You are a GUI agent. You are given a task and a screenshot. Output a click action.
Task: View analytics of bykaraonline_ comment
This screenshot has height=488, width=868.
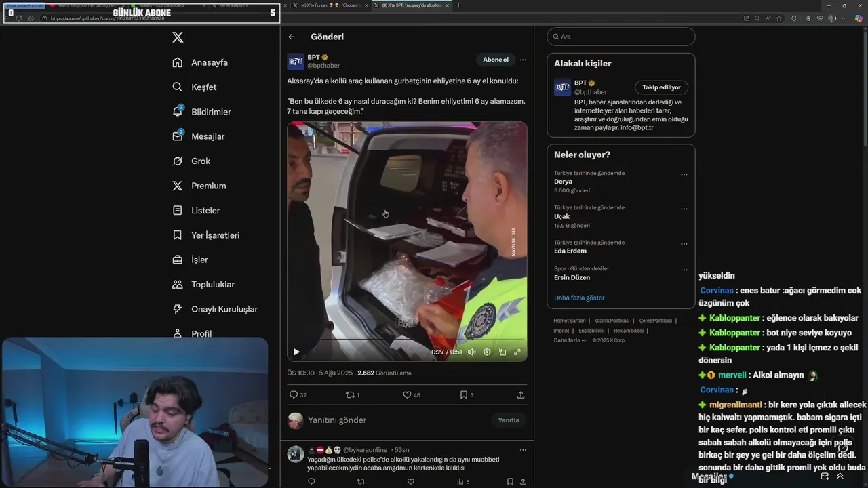pyautogui.click(x=463, y=481)
